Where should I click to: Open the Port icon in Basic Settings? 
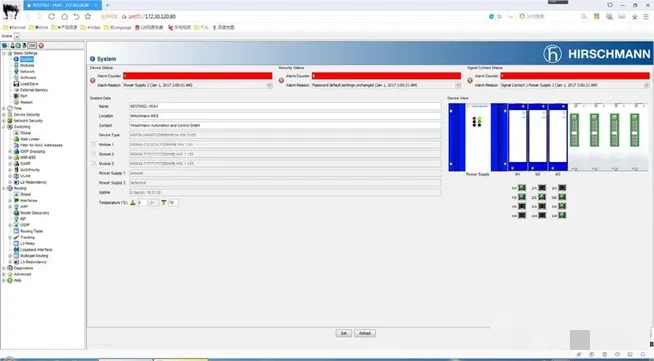16,96
